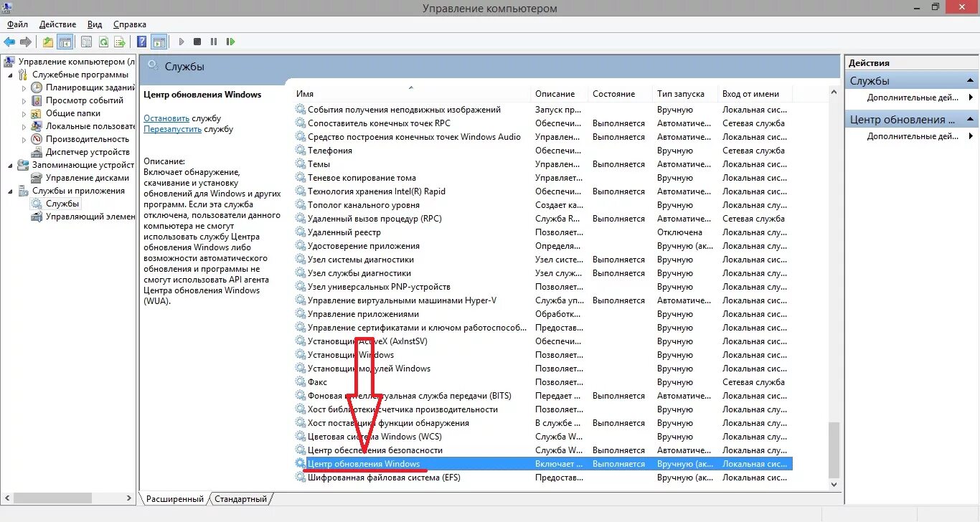The height and width of the screenshot is (522, 980).
Task: Sort by the Имя column header
Action: click(x=413, y=94)
